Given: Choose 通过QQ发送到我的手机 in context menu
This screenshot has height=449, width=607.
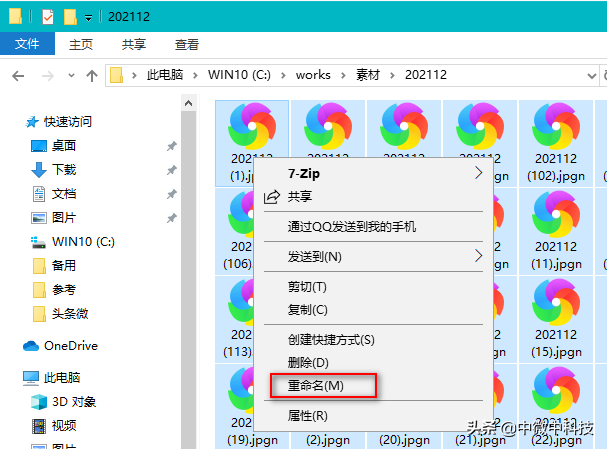Looking at the screenshot, I should [x=374, y=226].
